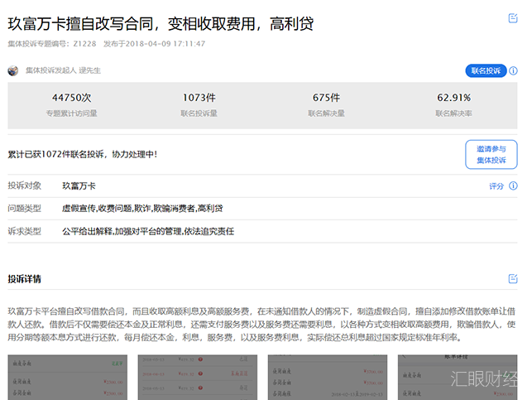Image resolution: width=532 pixels, height=400 pixels.
Task: Click the 投诉对象 label
Action: click(x=25, y=186)
